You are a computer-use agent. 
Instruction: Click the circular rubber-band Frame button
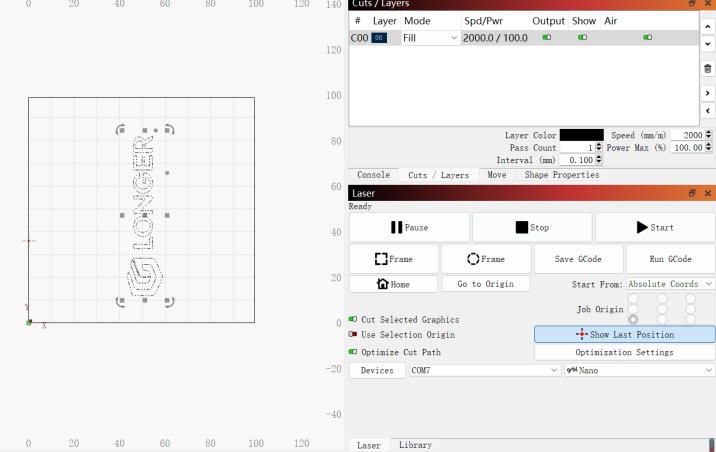485,259
